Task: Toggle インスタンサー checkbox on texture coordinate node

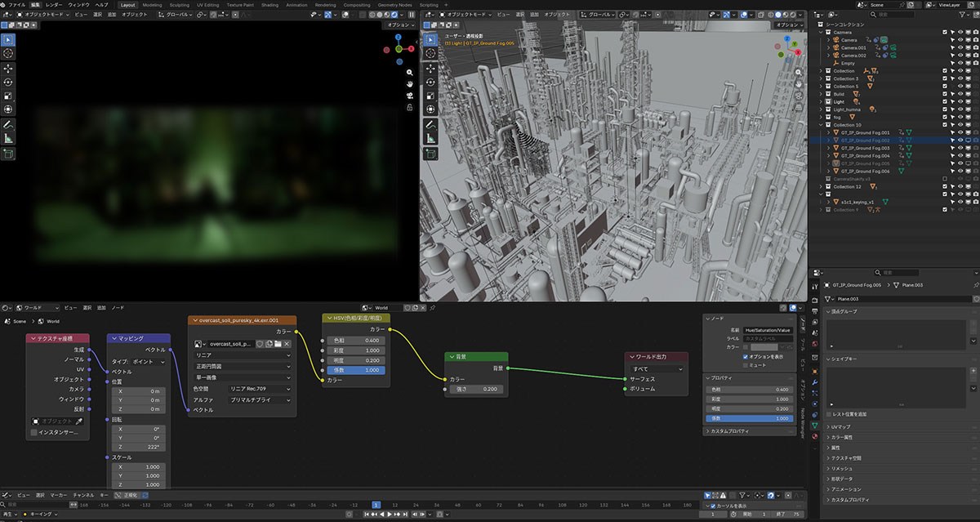Action: pos(33,431)
